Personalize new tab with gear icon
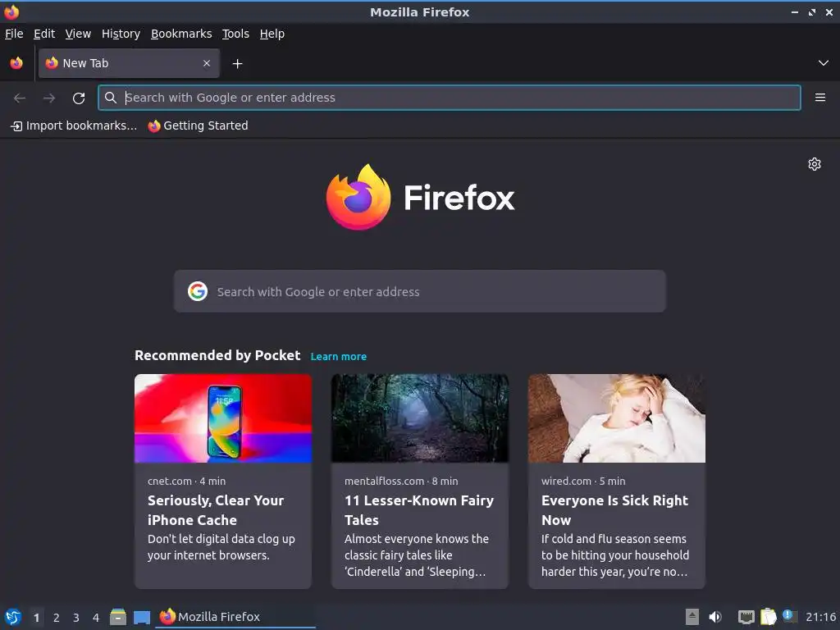The height and width of the screenshot is (630, 840). pyautogui.click(x=815, y=164)
